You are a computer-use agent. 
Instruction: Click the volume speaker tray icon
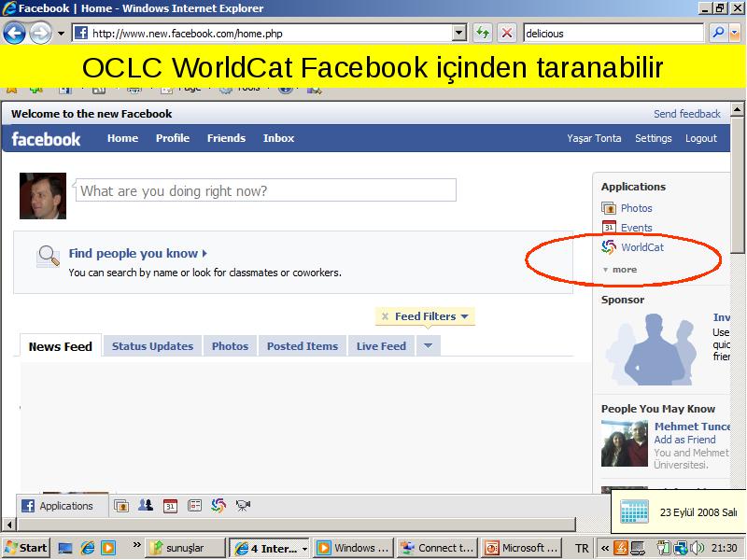click(x=697, y=548)
